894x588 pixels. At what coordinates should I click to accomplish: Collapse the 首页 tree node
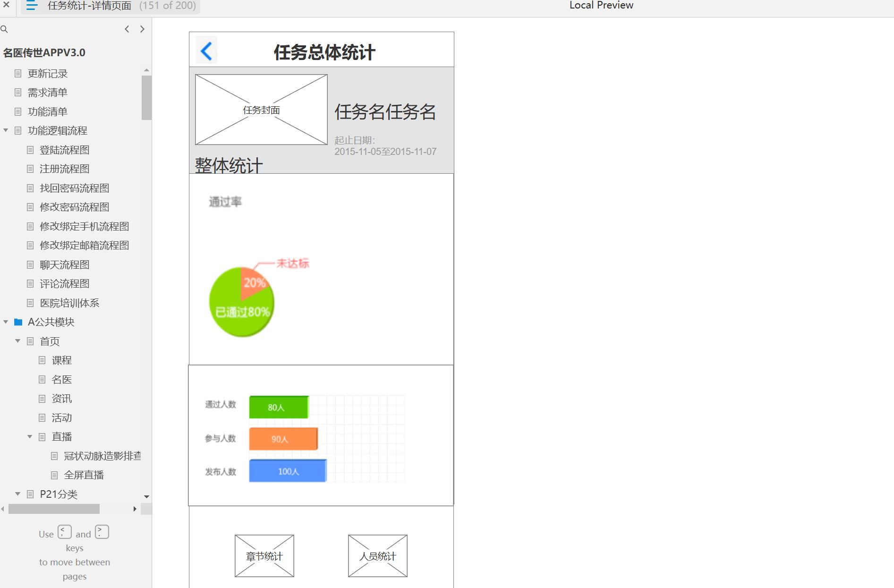pos(17,341)
